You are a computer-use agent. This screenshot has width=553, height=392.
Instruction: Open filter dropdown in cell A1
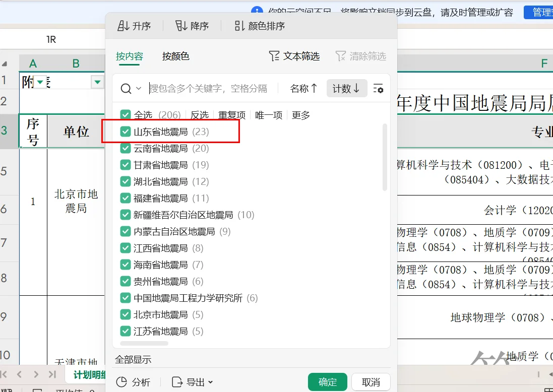point(40,82)
